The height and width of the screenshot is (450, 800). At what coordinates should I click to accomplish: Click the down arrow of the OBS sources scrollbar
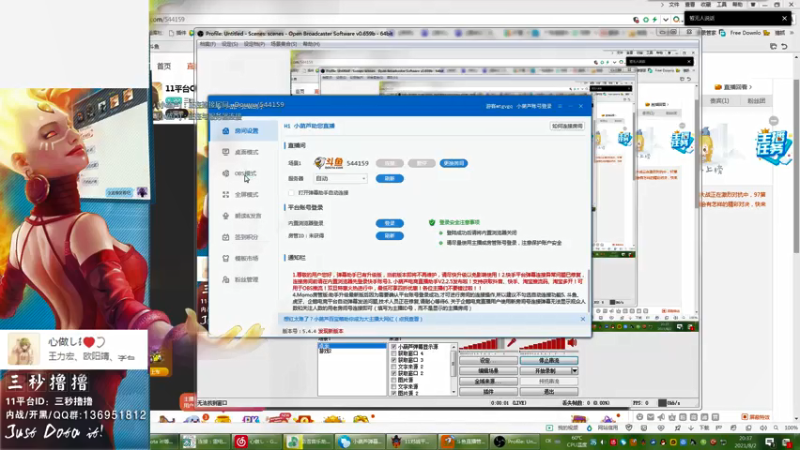(454, 392)
